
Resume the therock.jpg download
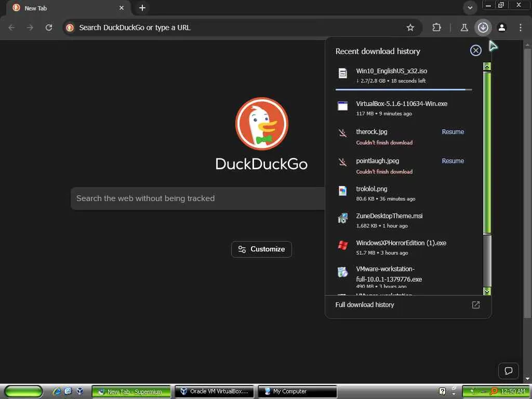pos(453,132)
